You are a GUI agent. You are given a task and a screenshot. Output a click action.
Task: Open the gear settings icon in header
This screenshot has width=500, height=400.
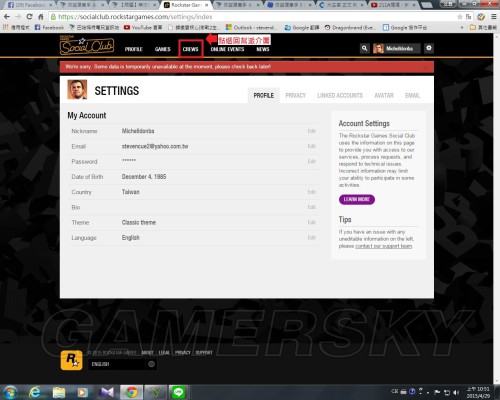pos(429,48)
